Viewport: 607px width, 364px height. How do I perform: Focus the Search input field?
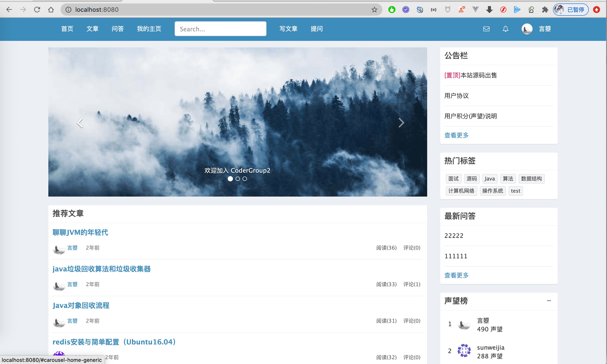220,29
